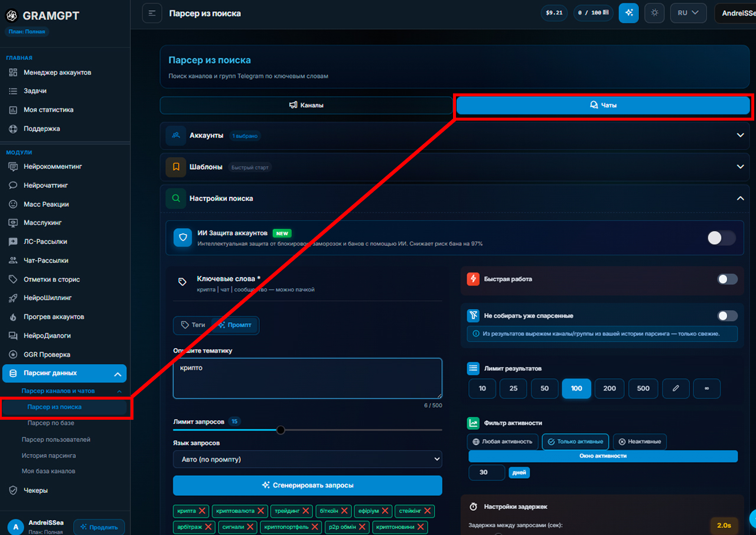This screenshot has height=535, width=756.
Task: Open Парсер пользователей in the sidebar
Action: click(56, 440)
